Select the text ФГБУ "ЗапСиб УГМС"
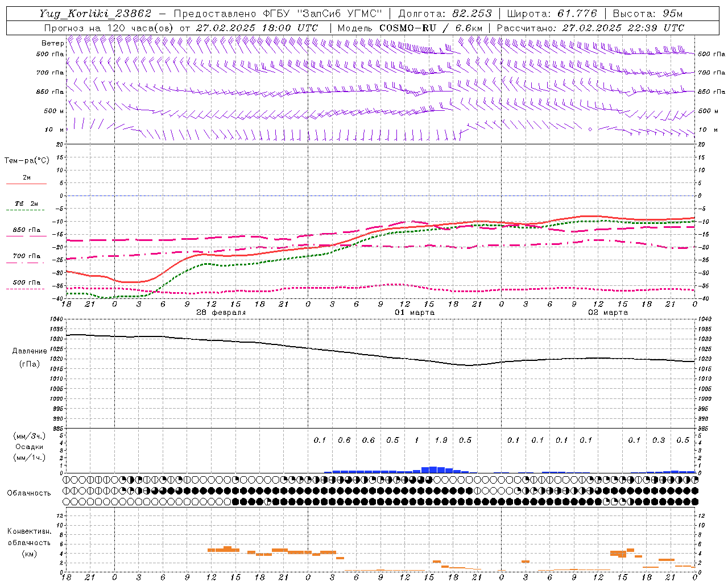This screenshot has height=582, width=728. click(x=322, y=14)
